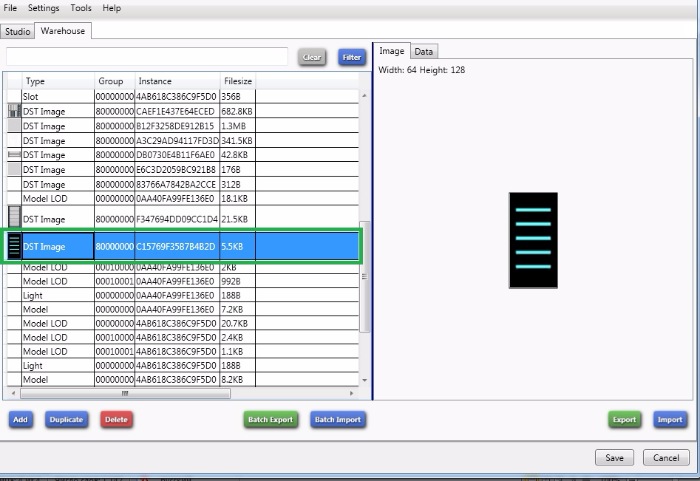Click the image preview with cyan stripes

point(533,240)
